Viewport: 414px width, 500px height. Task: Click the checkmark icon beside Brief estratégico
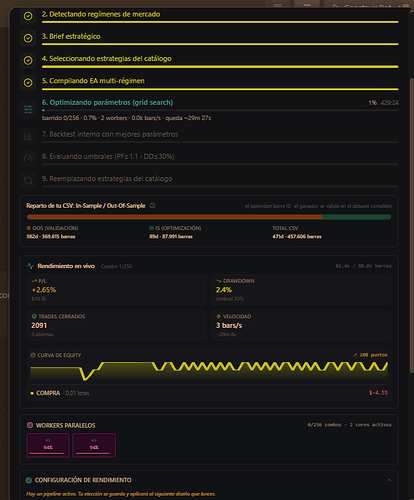(x=28, y=38)
